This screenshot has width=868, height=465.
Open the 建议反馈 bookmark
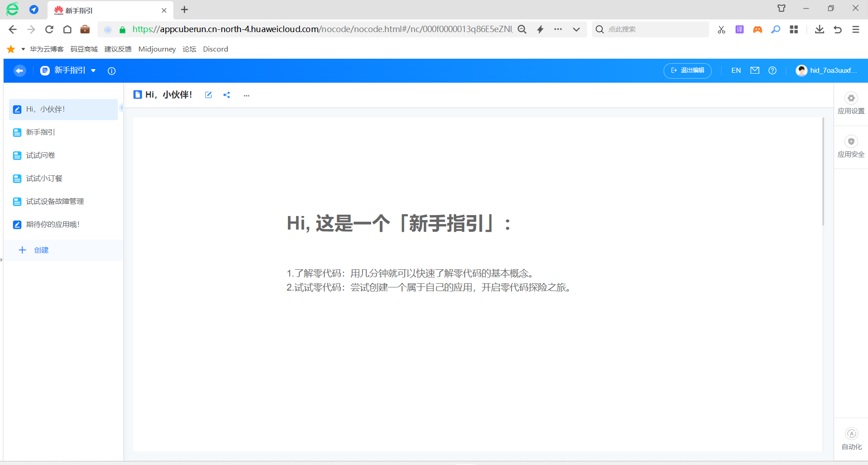[x=118, y=49]
